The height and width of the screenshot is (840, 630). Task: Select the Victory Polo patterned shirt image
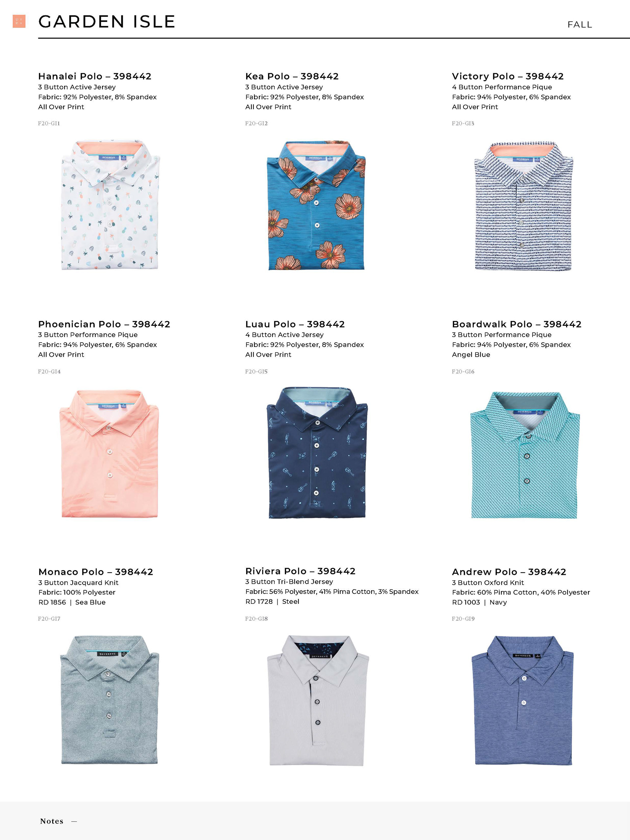coord(523,206)
